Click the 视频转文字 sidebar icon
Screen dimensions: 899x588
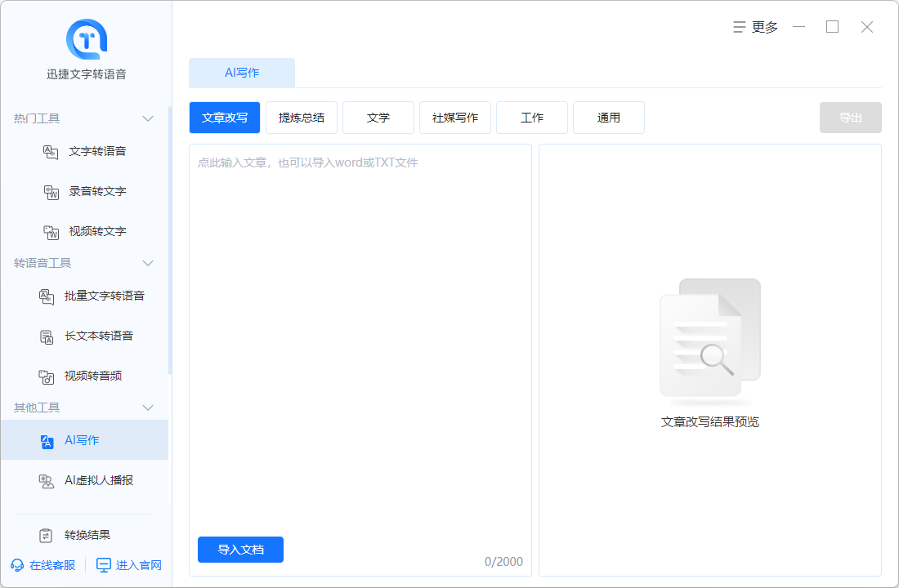coord(51,232)
